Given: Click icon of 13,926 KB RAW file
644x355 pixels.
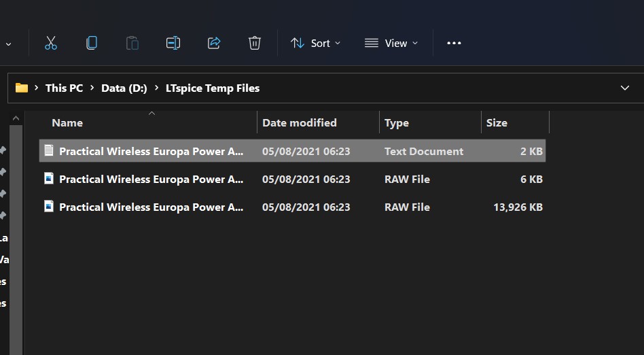Looking at the screenshot, I should point(49,206).
